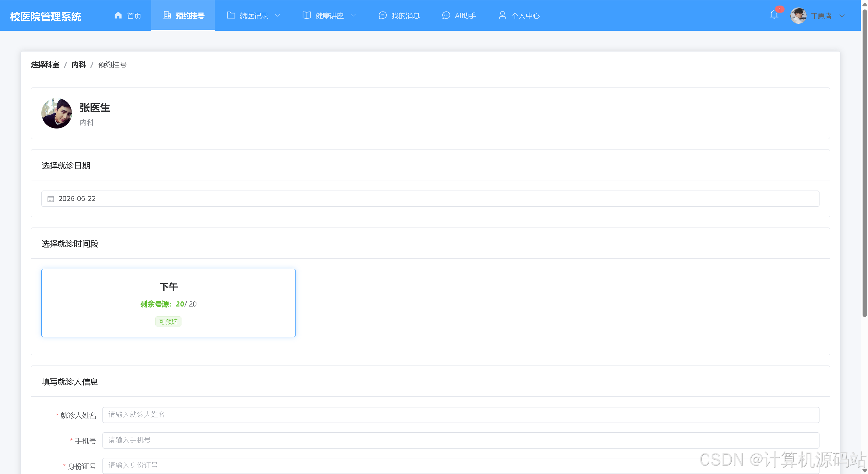The image size is (868, 474).
Task: Open the 2026-05-22 date picker
Action: coord(430,199)
